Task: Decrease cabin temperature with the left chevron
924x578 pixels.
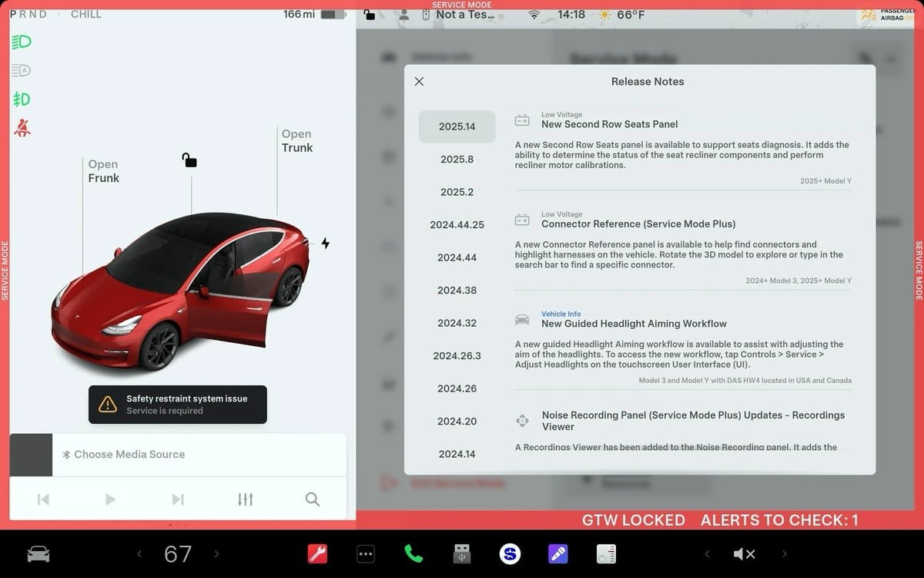Action: click(139, 553)
